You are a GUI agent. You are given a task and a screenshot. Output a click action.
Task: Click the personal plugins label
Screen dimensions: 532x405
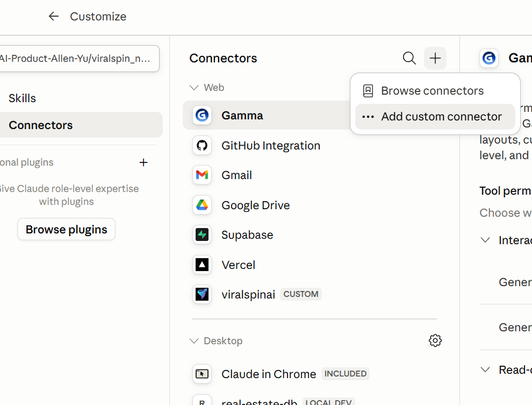click(26, 162)
